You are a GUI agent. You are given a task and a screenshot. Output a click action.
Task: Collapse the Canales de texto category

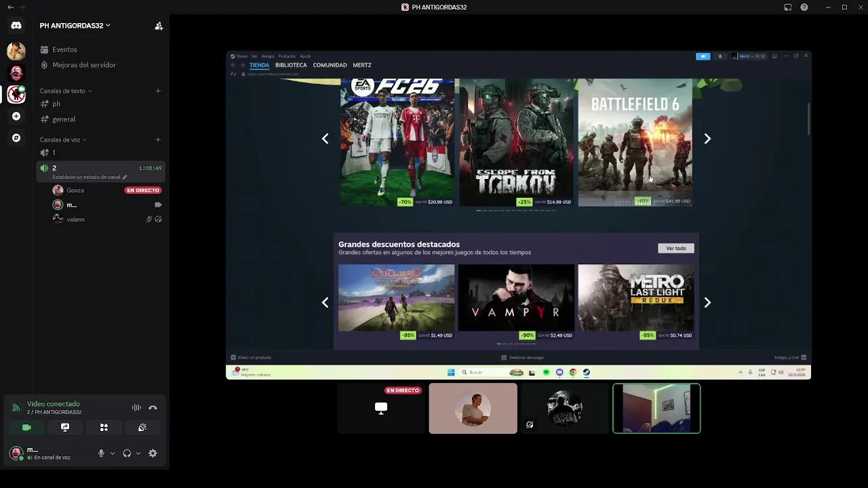click(x=65, y=91)
